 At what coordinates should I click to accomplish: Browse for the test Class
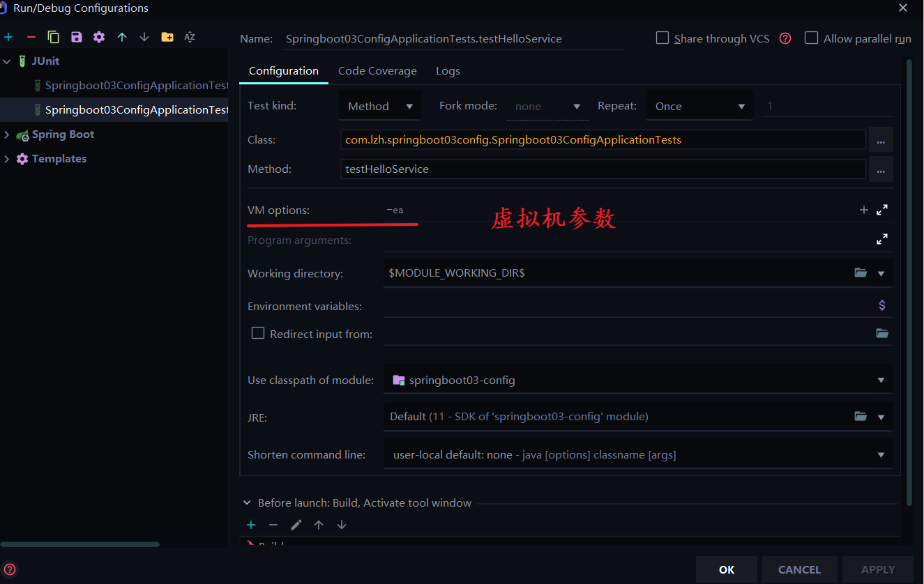tap(881, 140)
